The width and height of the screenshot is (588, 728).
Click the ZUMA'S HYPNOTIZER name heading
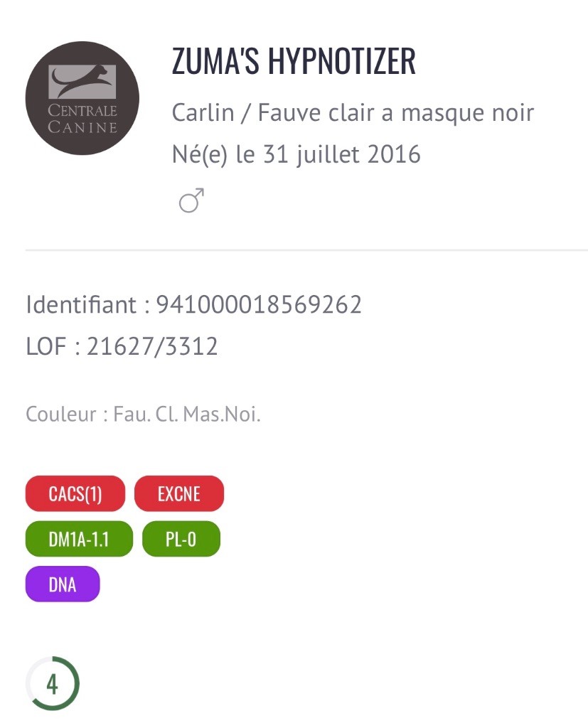point(294,61)
